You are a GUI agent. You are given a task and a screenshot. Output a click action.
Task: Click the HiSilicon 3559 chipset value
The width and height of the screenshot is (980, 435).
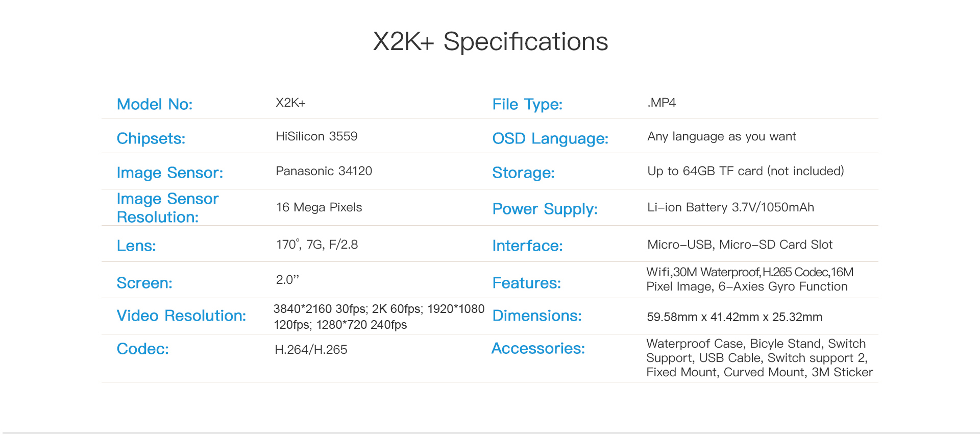click(x=316, y=136)
